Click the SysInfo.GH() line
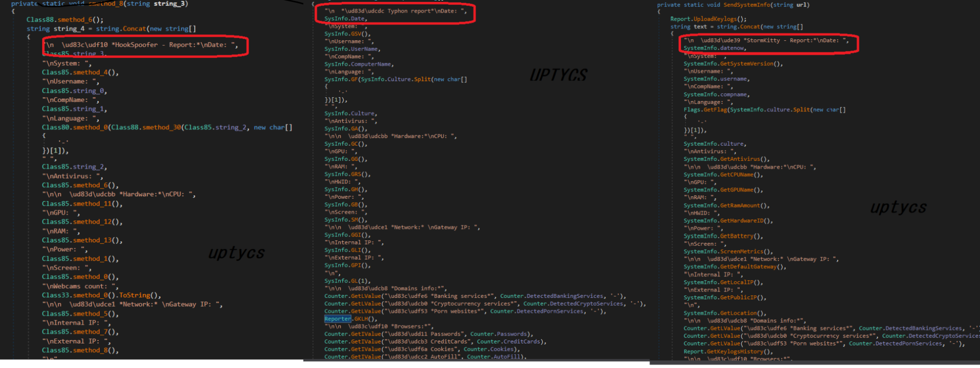 coord(346,189)
